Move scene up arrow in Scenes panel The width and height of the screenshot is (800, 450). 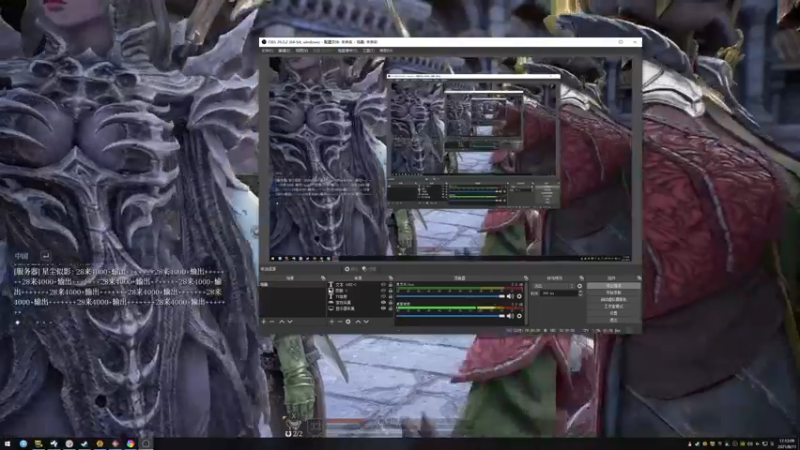(282, 322)
